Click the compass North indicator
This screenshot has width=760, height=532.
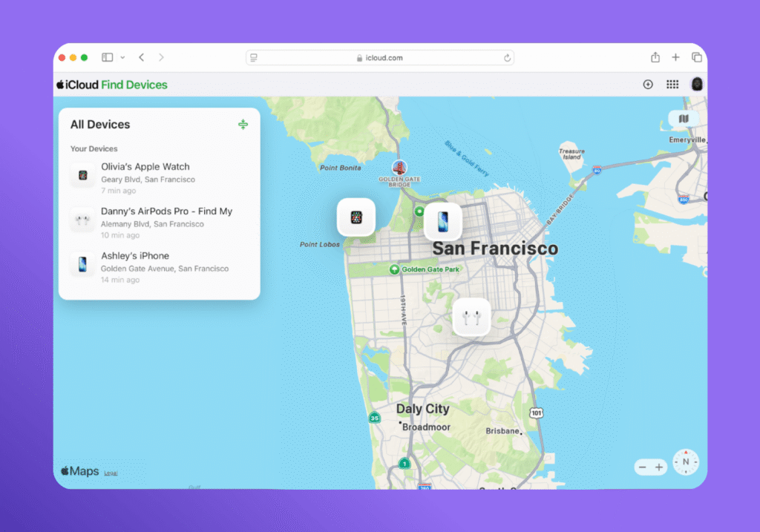[686, 462]
